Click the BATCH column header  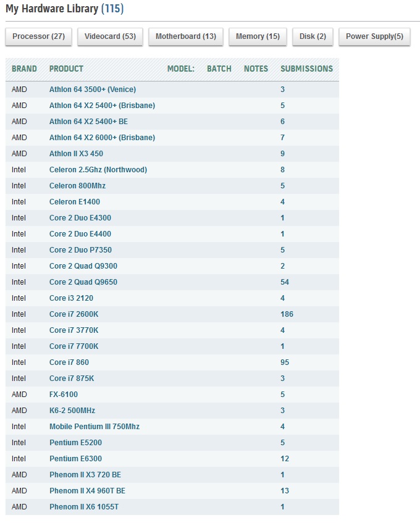click(219, 69)
